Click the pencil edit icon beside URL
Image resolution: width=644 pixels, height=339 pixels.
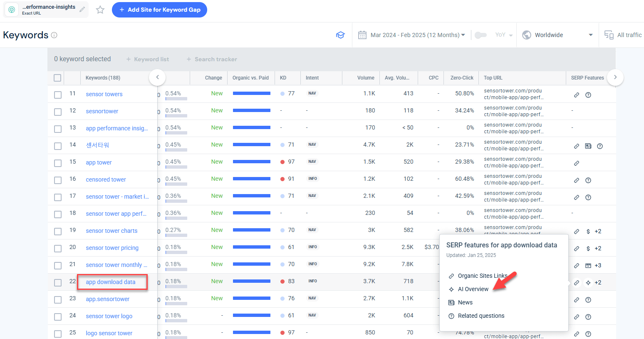82,10
